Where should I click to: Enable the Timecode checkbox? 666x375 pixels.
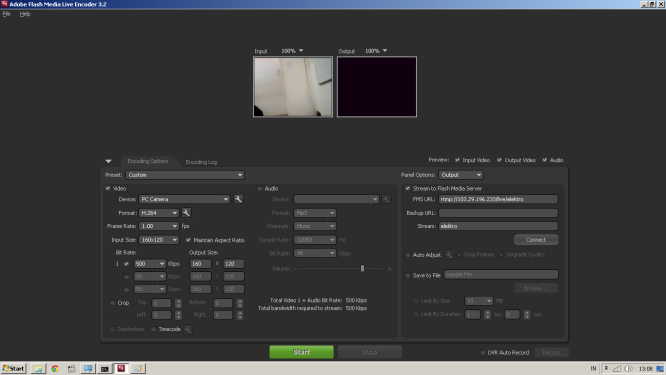click(x=153, y=329)
